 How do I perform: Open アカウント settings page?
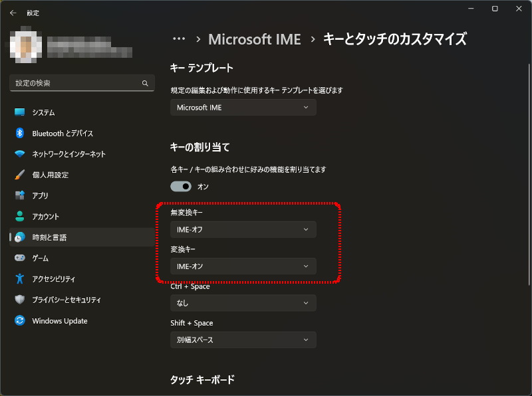point(82,217)
